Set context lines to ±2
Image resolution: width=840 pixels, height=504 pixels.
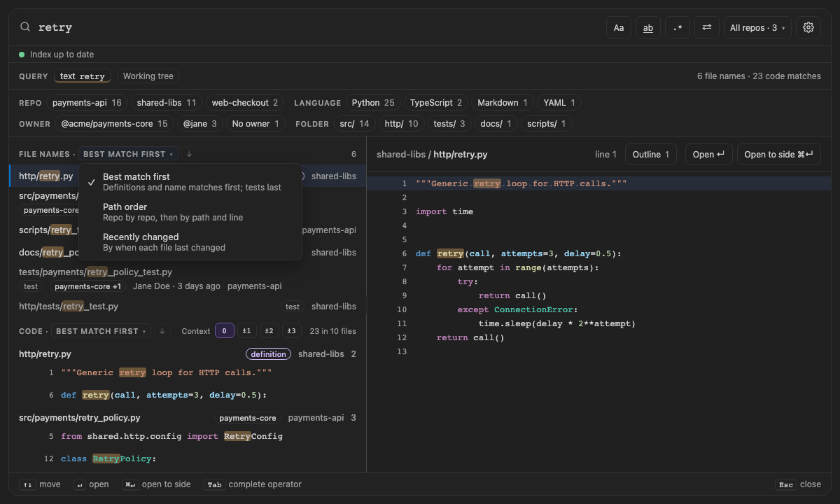(x=269, y=331)
